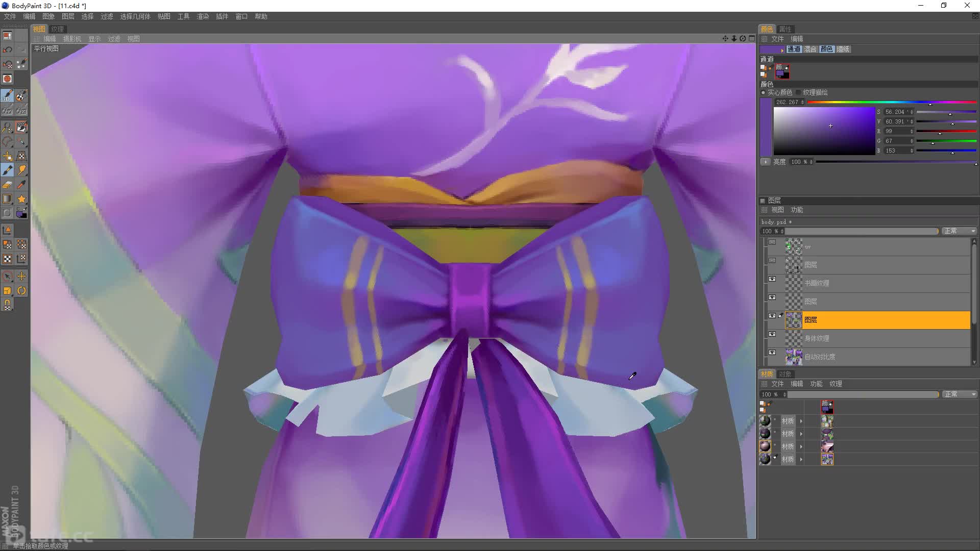Toggle visibility of the uv layer

pos(772,242)
